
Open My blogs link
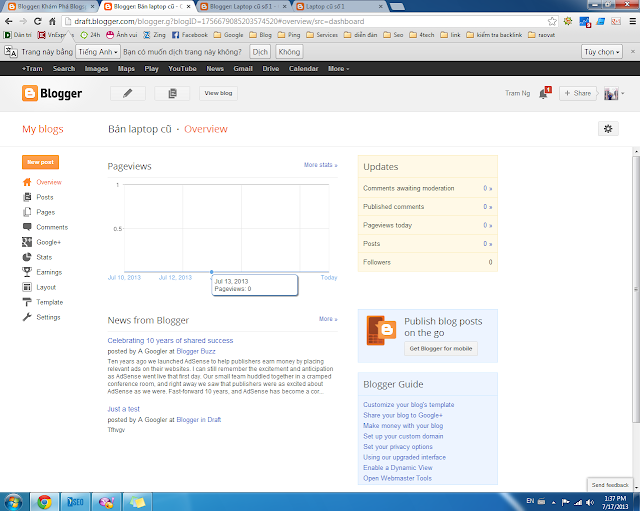(43, 129)
